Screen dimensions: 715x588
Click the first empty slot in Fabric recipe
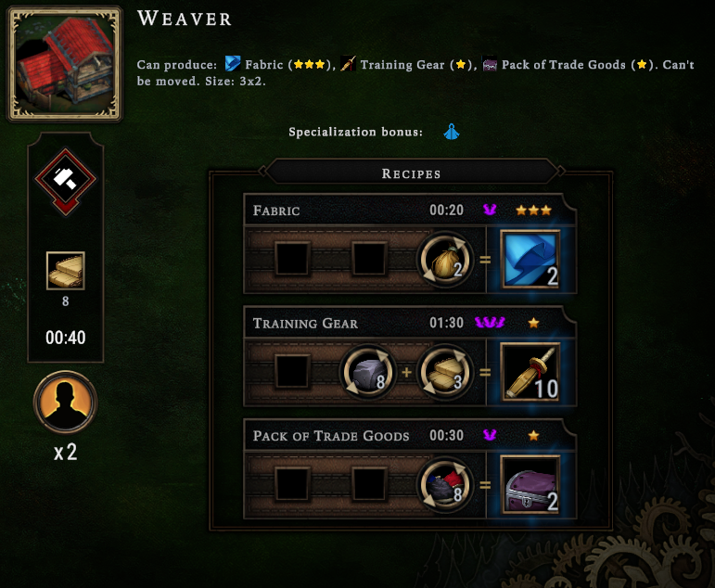pos(292,259)
